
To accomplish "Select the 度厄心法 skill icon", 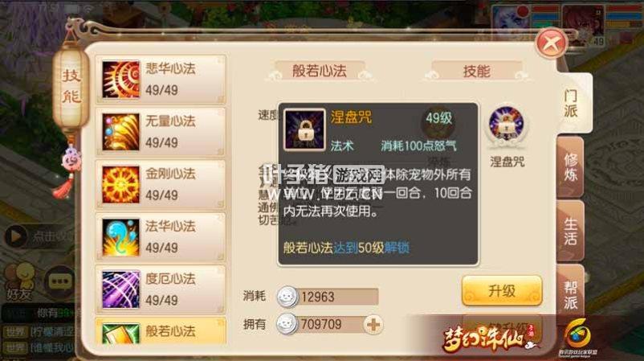I will coord(120,289).
